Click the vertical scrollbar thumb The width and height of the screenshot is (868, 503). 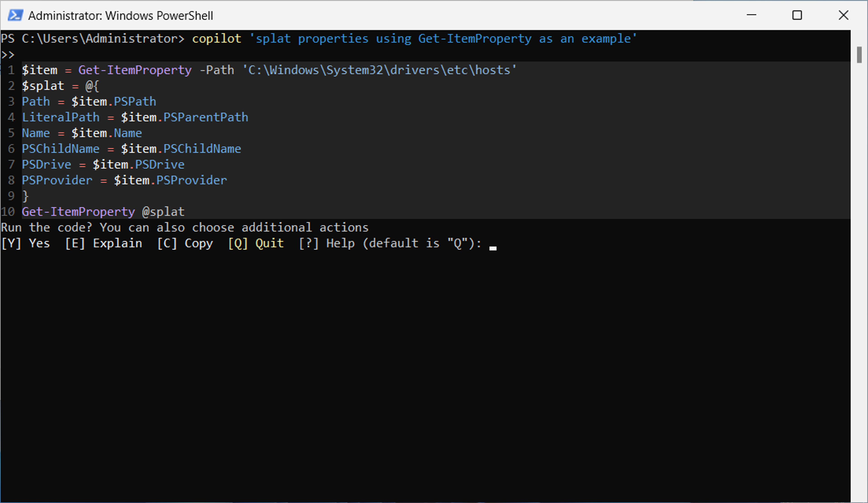coord(859,55)
